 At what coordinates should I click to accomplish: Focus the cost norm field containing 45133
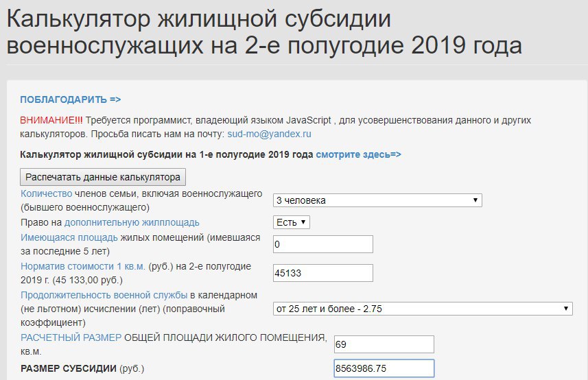pyautogui.click(x=323, y=273)
